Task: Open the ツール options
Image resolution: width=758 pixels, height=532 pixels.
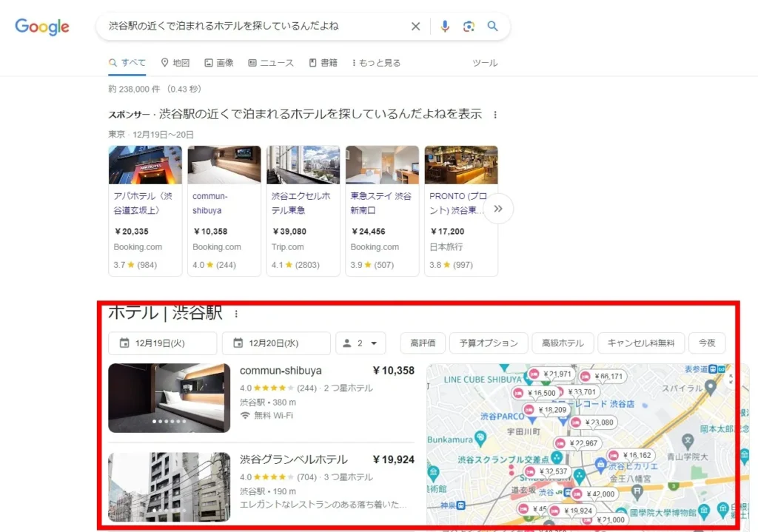Action: (x=485, y=63)
